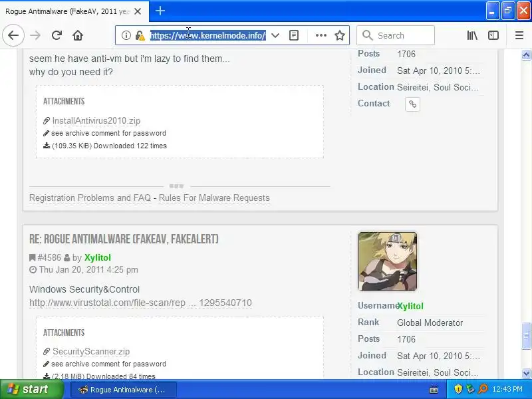Click the system clock 12:43 PM

point(507,389)
